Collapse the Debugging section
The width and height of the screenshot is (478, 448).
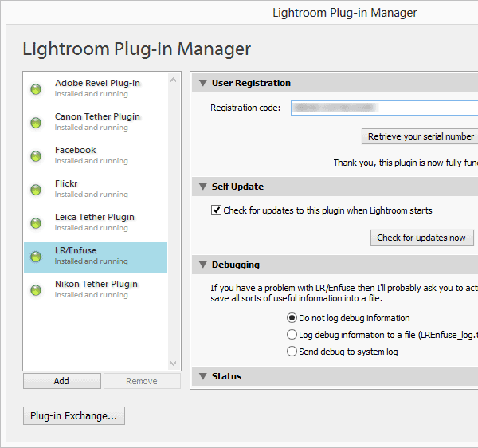pos(203,265)
